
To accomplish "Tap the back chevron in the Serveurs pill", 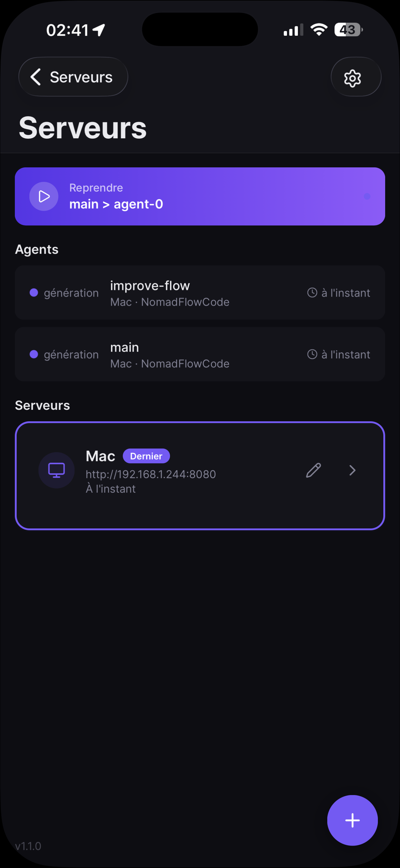I will click(35, 77).
